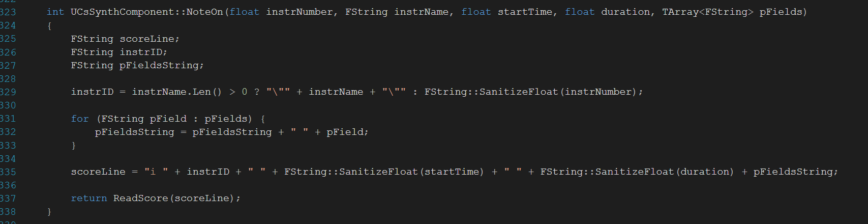Screen dimensions: 868x224
Task: Click the 'duration' parameter in the signature
Action: [625, 12]
